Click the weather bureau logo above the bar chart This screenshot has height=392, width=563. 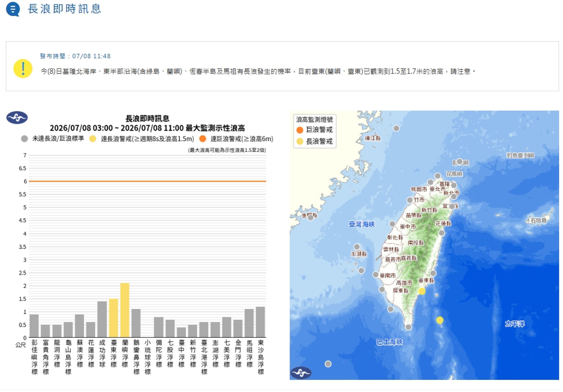click(x=17, y=118)
